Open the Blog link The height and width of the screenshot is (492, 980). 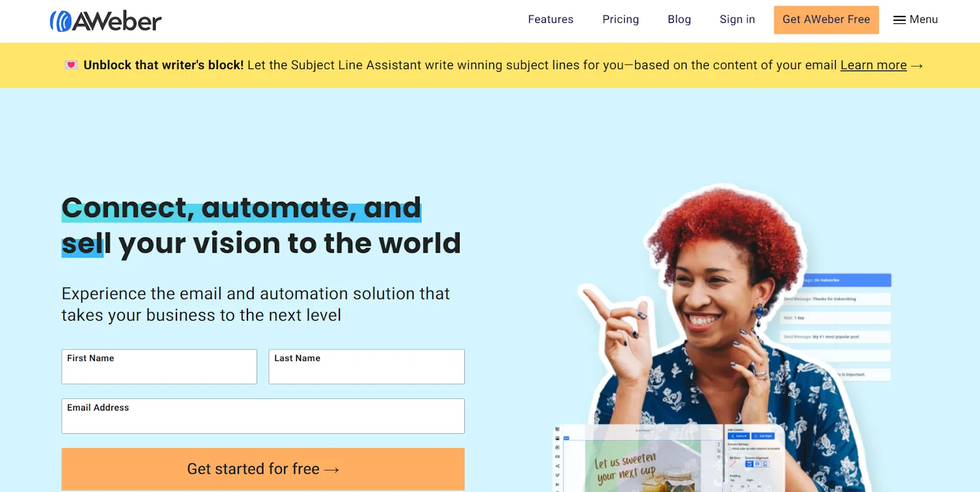679,20
